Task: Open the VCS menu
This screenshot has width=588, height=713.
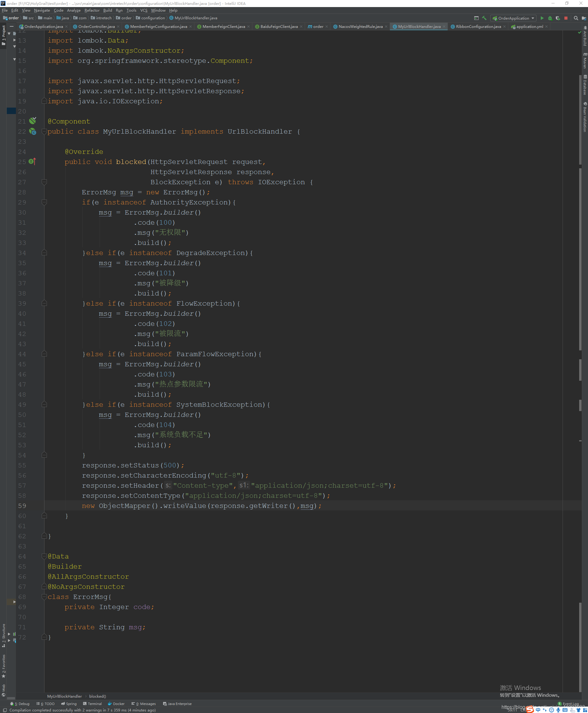Action: tap(143, 10)
